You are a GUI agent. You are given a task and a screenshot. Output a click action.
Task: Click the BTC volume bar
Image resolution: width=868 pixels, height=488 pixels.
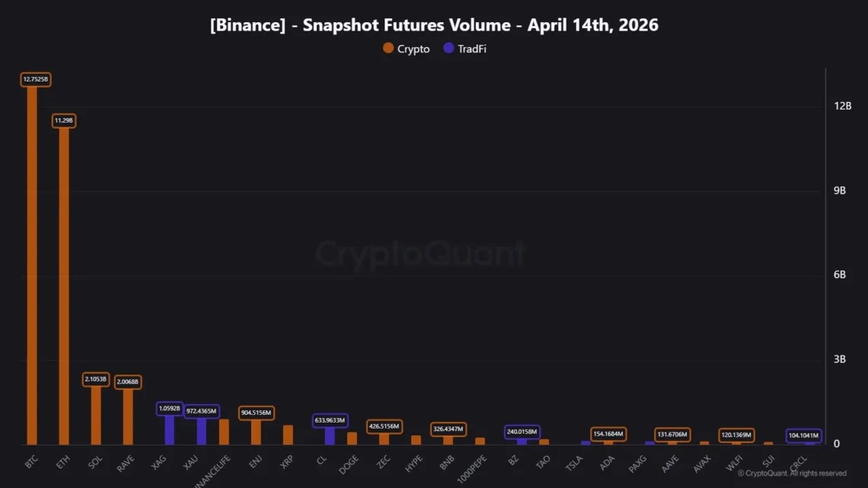click(x=32, y=266)
